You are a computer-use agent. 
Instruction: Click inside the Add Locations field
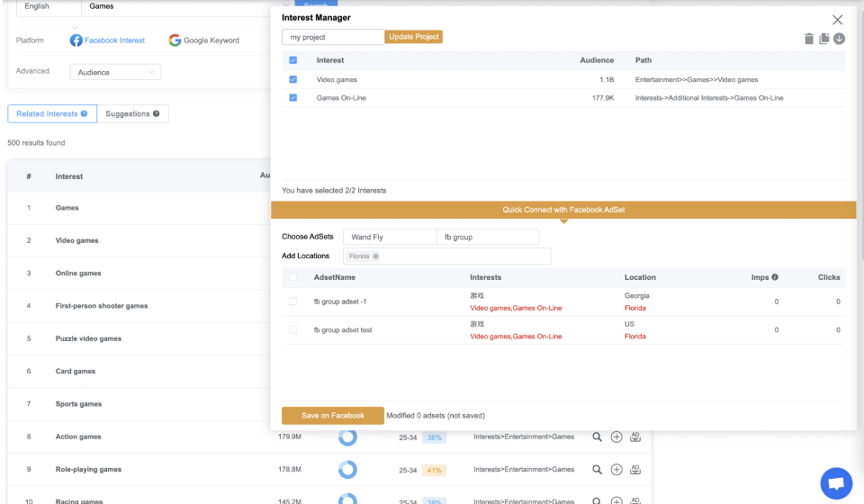(447, 256)
